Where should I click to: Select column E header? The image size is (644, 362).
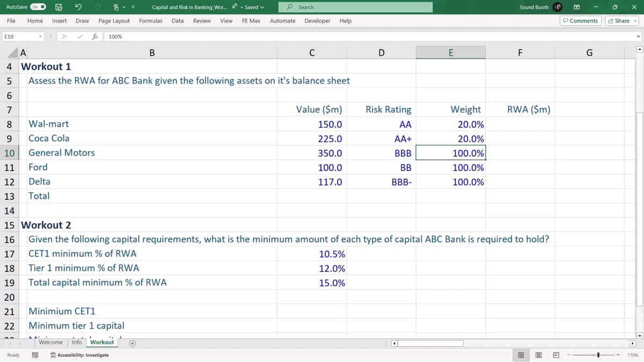(451, 53)
